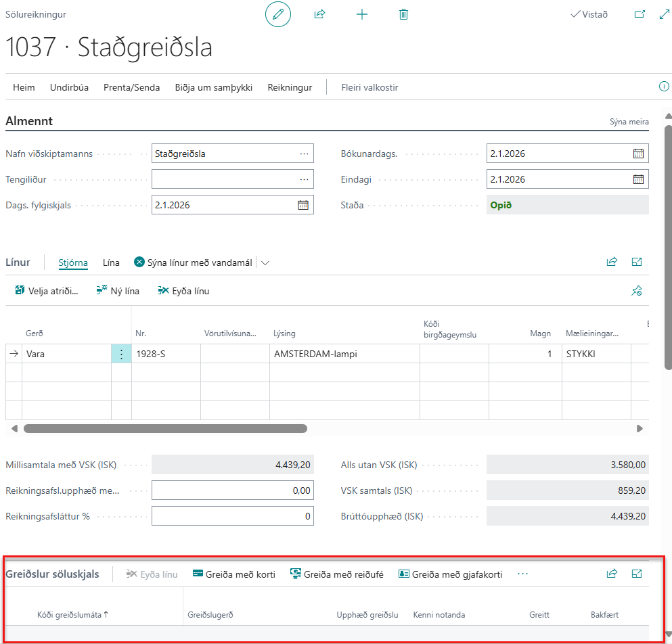This screenshot has width=672, height=644.
Task: Click the Reikningsafsláttur % input field
Action: (232, 516)
